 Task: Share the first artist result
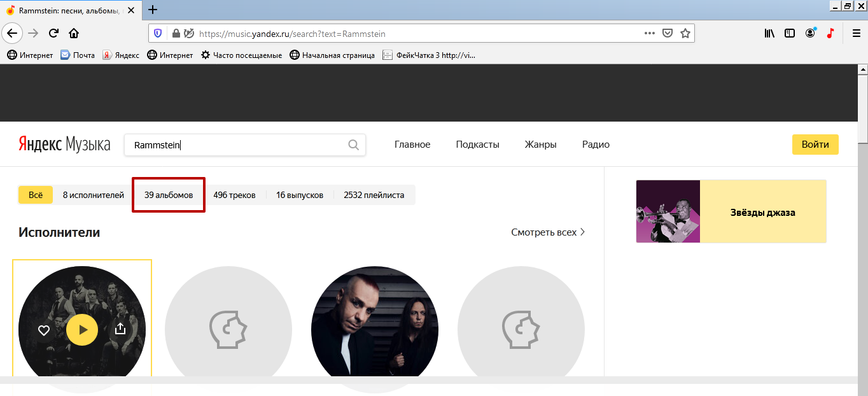coord(120,329)
